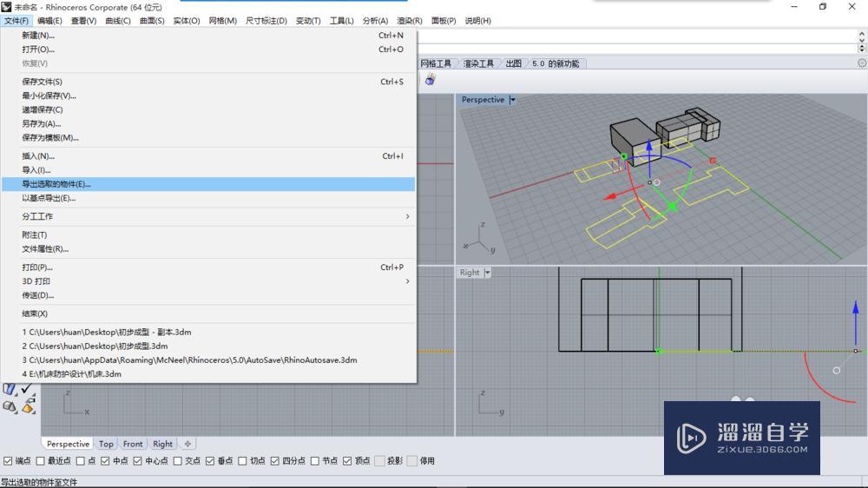Open 文件属性(R)... menu entry
Screen dimensions: 868x488
point(208,249)
